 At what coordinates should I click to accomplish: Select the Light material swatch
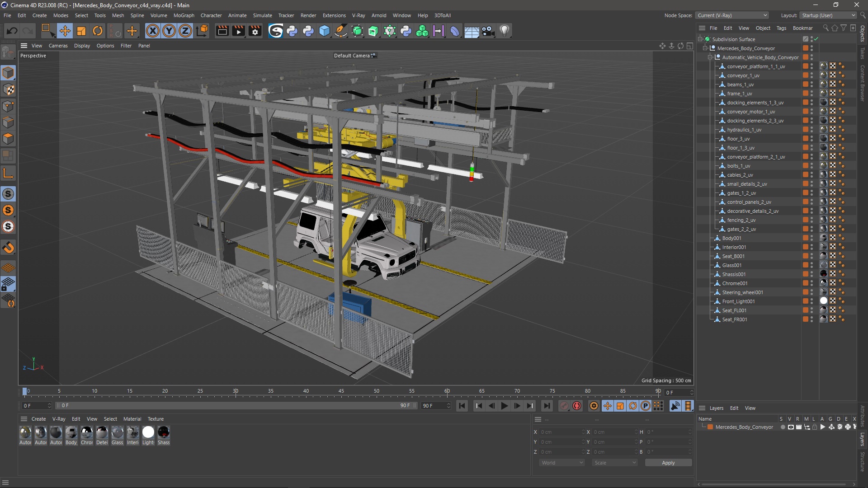coord(148,432)
